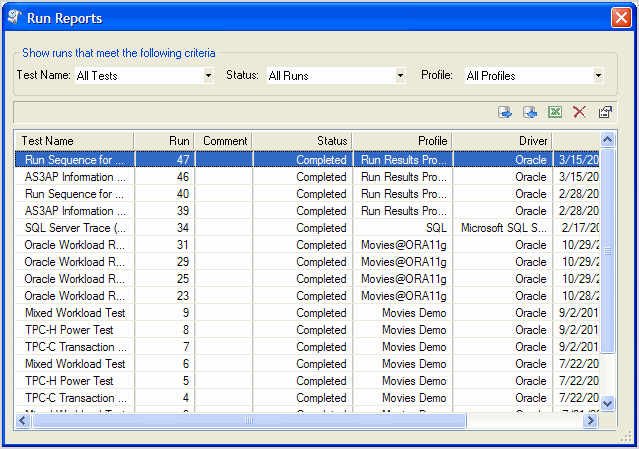This screenshot has width=639, height=449.
Task: Open the run properties icon
Action: [x=605, y=112]
